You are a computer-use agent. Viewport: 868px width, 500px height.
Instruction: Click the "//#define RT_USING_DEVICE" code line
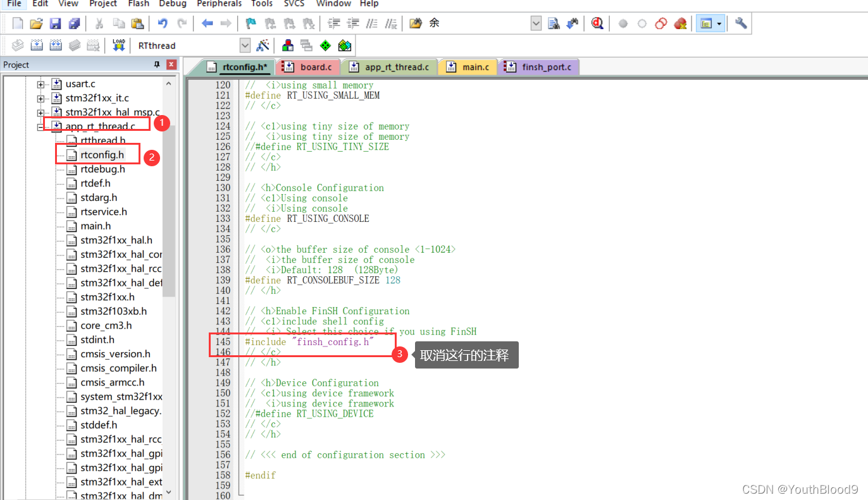pyautogui.click(x=309, y=413)
